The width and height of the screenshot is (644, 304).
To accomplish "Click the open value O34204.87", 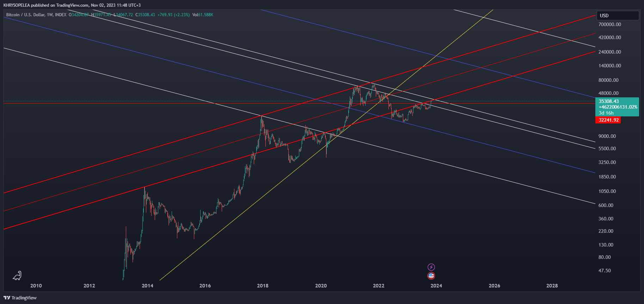I will (x=79, y=15).
